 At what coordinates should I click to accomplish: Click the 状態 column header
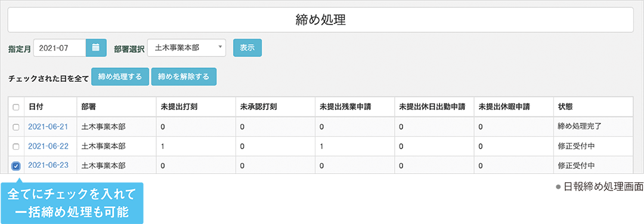(593, 107)
